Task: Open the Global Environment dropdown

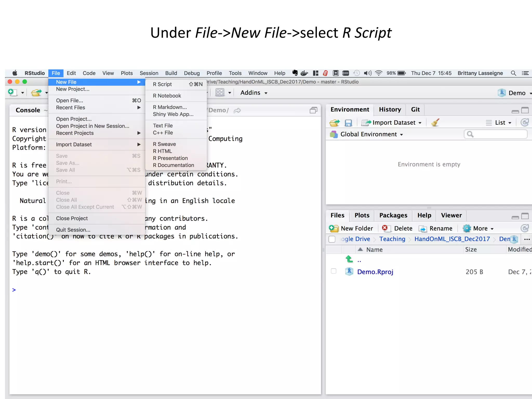Action: (x=367, y=134)
